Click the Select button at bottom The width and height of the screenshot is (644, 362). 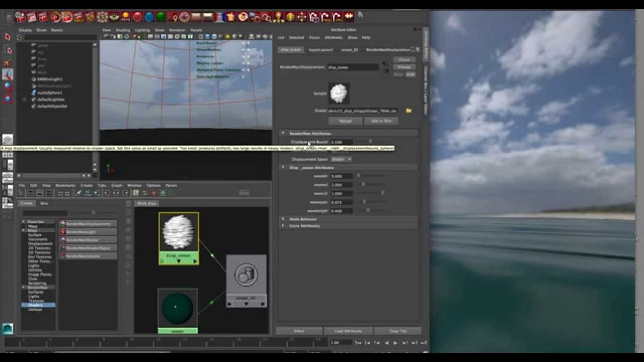tap(299, 331)
